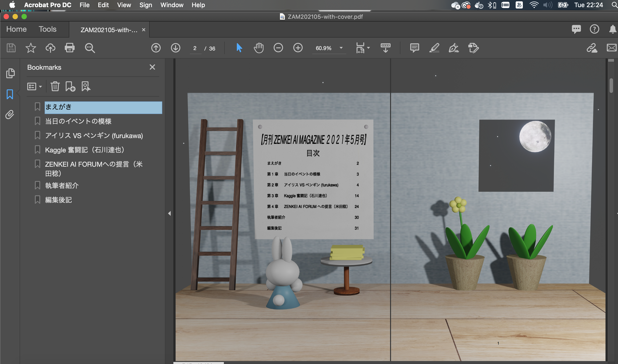Go to Kaggle 奮闘記 bookmark

pos(85,150)
